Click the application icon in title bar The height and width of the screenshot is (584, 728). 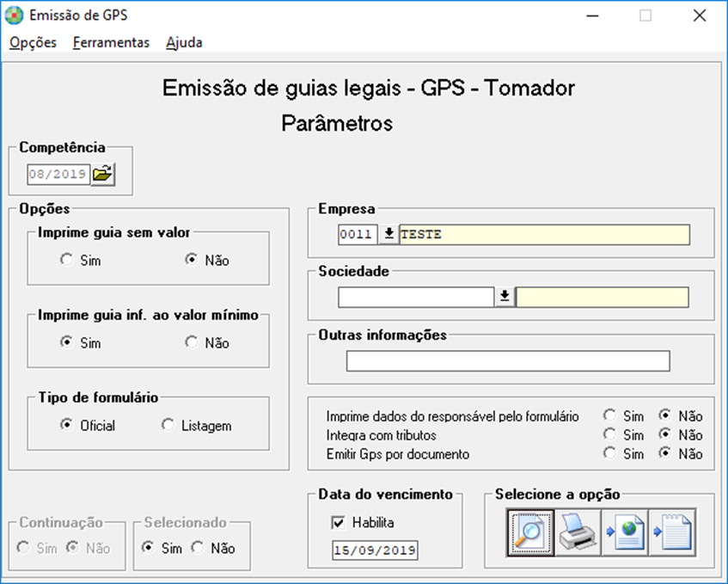coord(14,15)
